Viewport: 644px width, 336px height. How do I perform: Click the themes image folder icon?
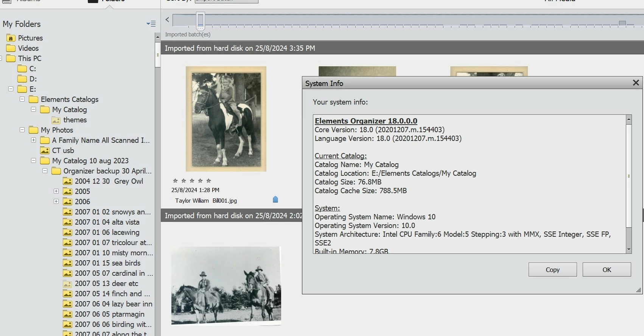click(56, 120)
